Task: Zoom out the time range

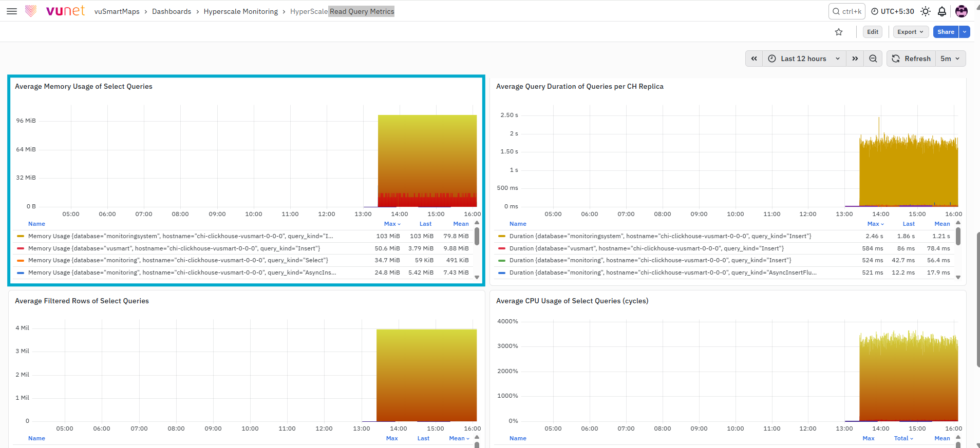Action: tap(873, 59)
